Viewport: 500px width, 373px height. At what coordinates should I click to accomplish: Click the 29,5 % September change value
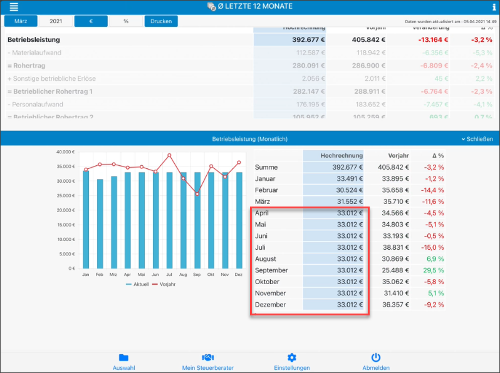(x=434, y=270)
